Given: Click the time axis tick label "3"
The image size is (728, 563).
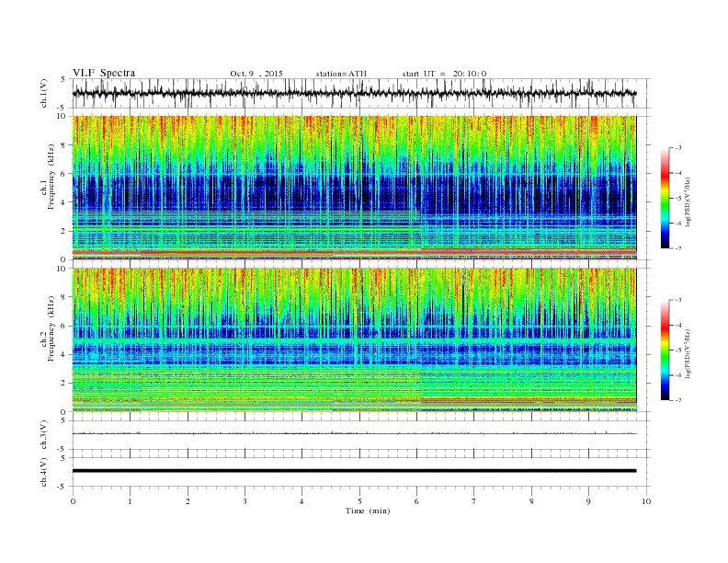Looking at the screenshot, I should pos(245,501).
